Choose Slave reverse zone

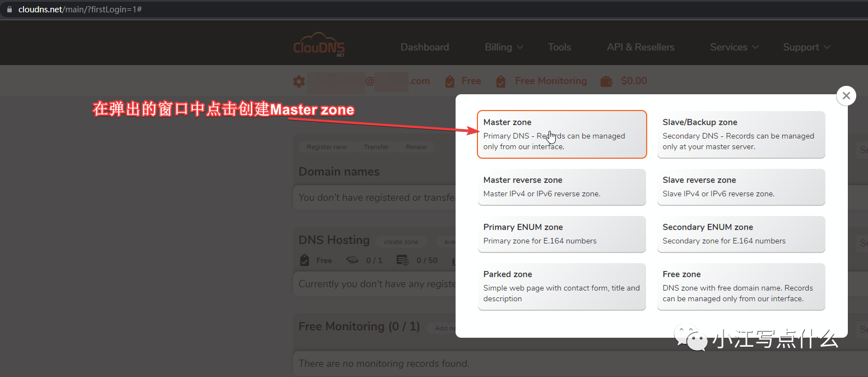click(x=741, y=187)
